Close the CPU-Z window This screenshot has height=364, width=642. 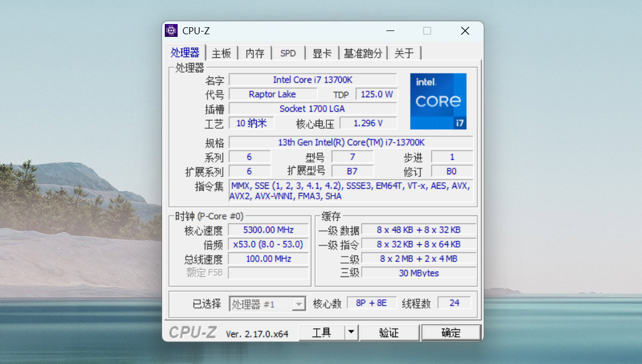click(465, 31)
